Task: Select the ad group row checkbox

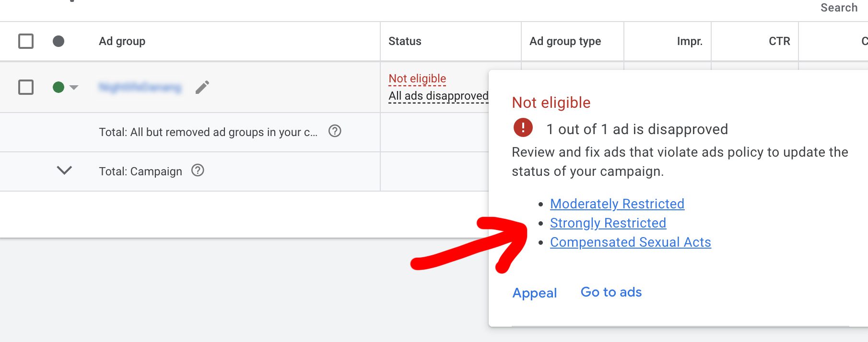Action: click(26, 87)
